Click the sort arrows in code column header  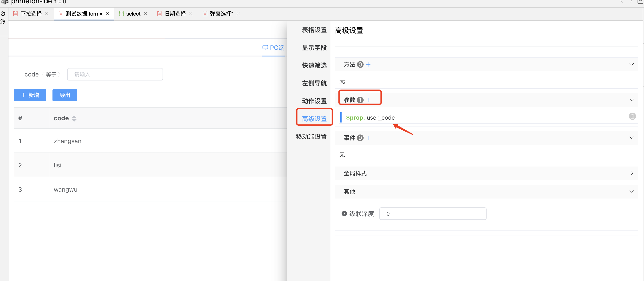click(x=74, y=118)
